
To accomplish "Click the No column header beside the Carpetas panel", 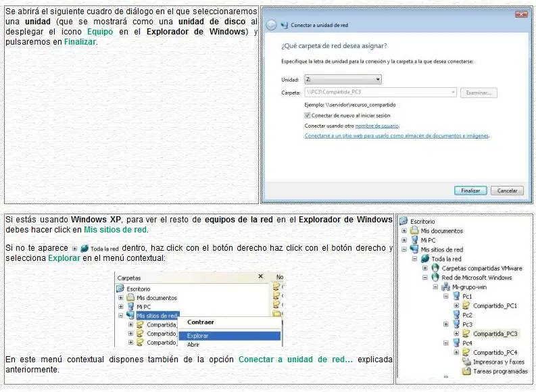I will 280,277.
